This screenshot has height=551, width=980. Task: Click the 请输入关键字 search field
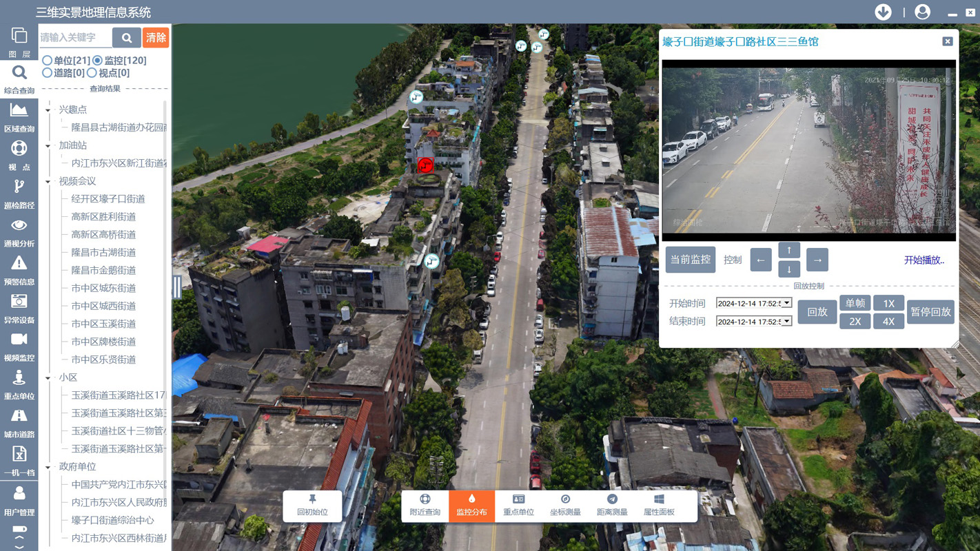[74, 38]
